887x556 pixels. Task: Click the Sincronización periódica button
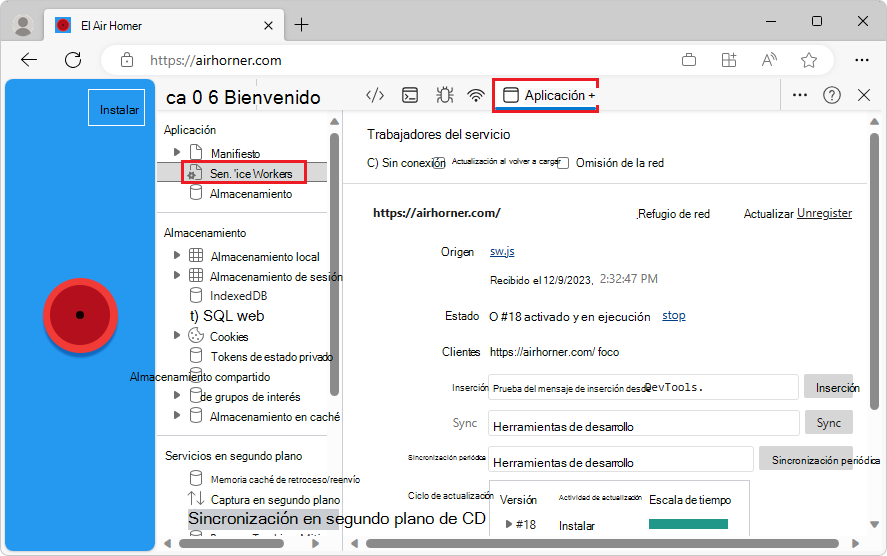806,459
